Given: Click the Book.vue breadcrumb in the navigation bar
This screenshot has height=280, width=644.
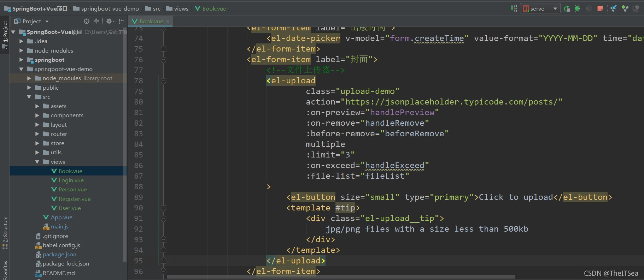Looking at the screenshot, I should 211,8.
